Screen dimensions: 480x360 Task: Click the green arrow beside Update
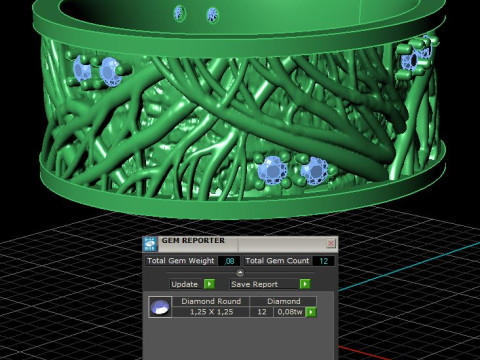click(209, 284)
